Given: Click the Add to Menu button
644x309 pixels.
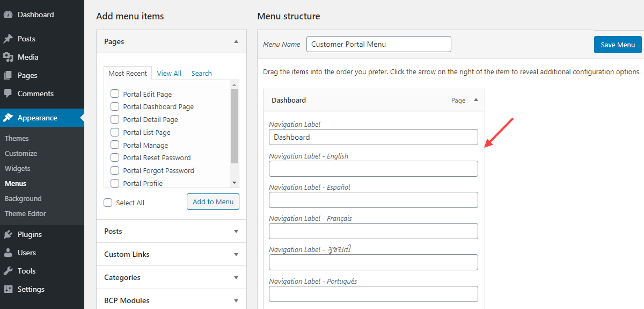Looking at the screenshot, I should coord(213,202).
